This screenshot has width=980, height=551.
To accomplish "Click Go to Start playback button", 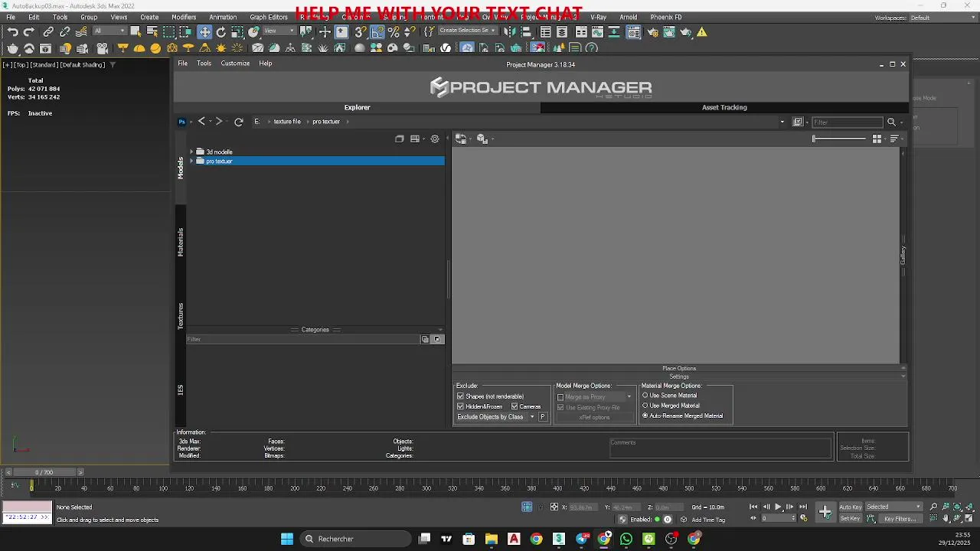I will [753, 507].
